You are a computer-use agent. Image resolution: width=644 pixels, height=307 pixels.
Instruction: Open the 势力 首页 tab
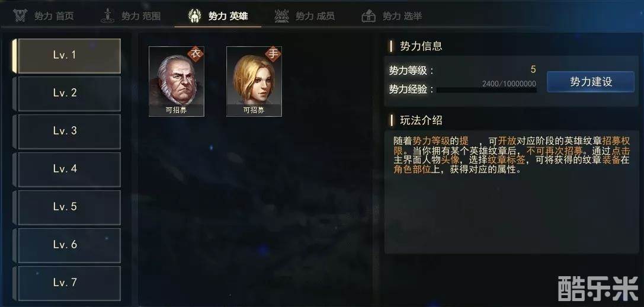43,16
